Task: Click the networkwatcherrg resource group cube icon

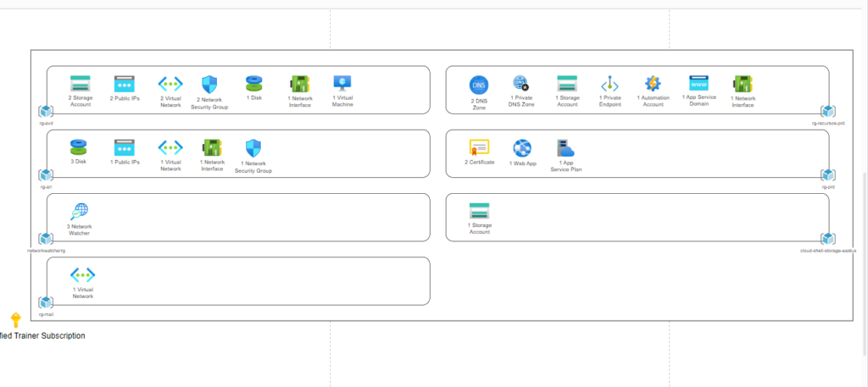Action: click(46, 239)
